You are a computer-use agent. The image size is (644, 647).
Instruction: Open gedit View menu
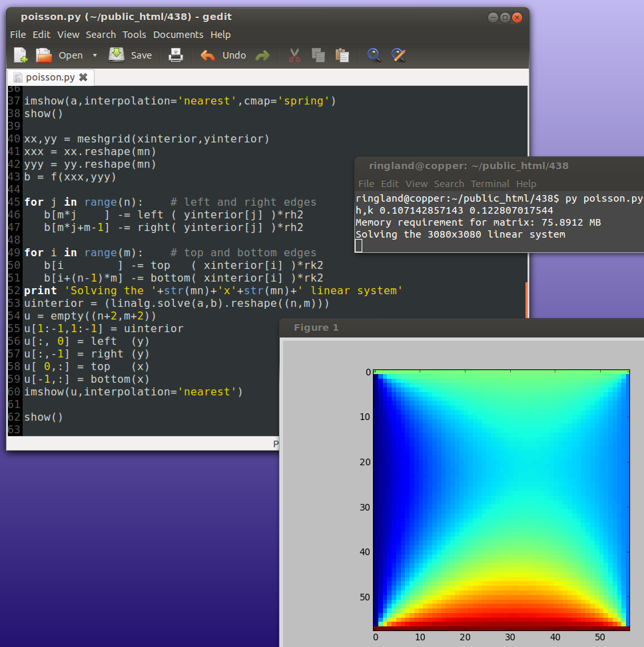[x=68, y=35]
